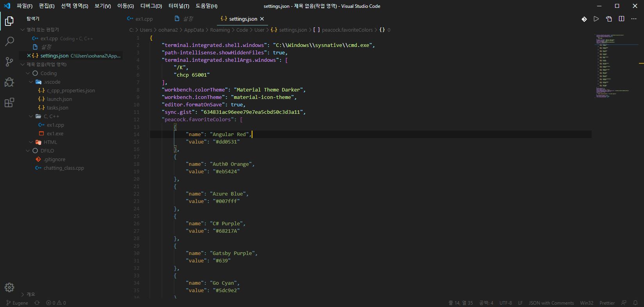Open the .gitignore file
The height and width of the screenshot is (307, 644).
pyautogui.click(x=54, y=160)
